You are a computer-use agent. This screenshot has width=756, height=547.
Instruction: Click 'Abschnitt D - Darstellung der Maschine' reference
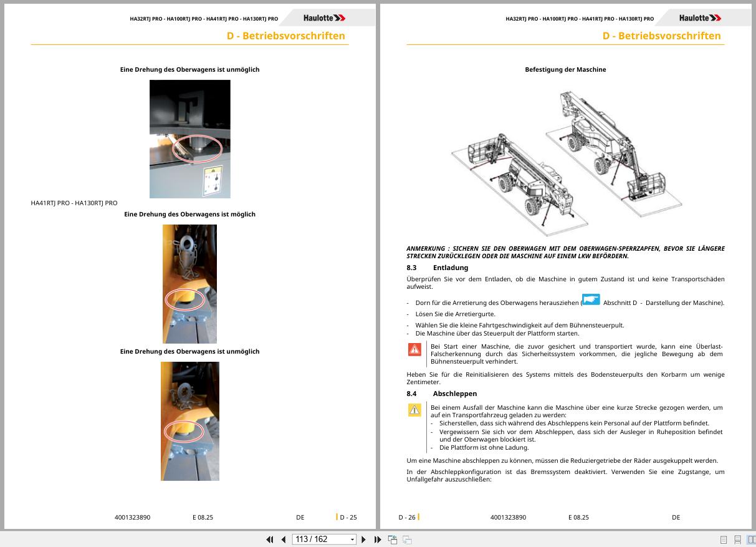tap(663, 303)
